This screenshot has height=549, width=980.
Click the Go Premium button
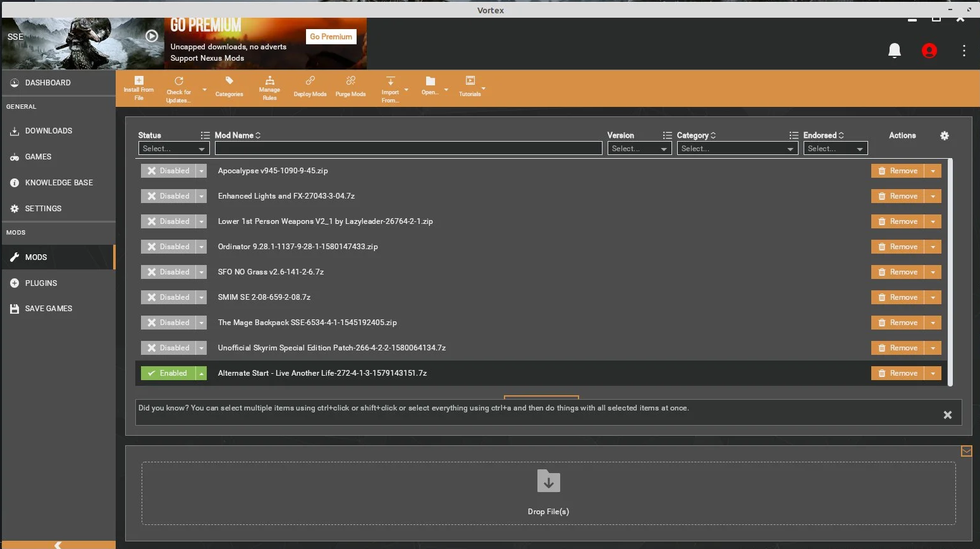[x=331, y=37]
